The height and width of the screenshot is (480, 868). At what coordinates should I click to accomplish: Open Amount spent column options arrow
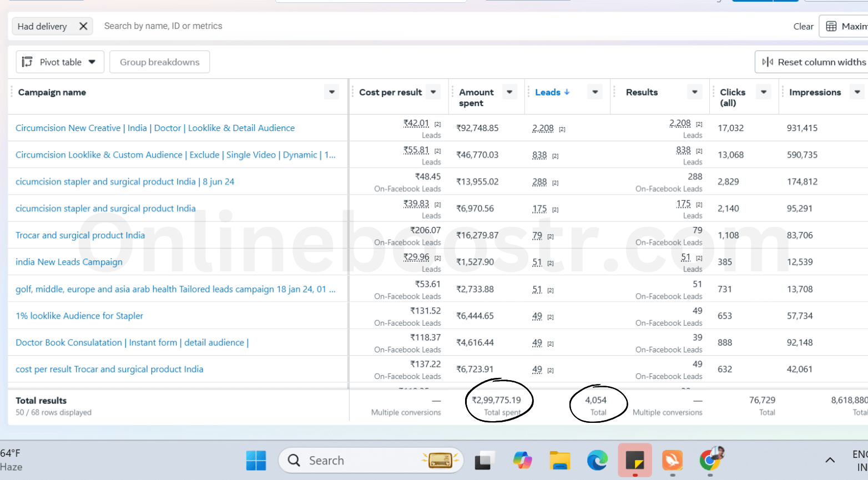pos(509,92)
